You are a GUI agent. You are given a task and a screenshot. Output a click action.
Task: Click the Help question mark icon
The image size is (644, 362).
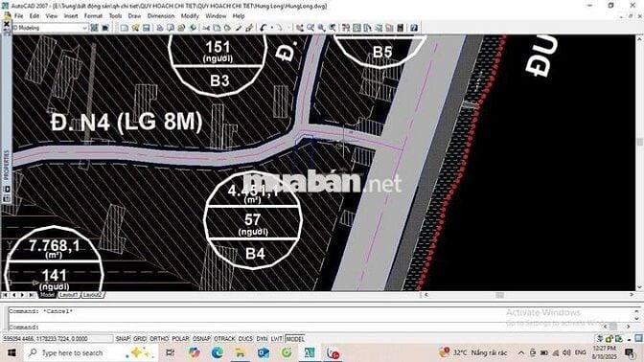414,28
